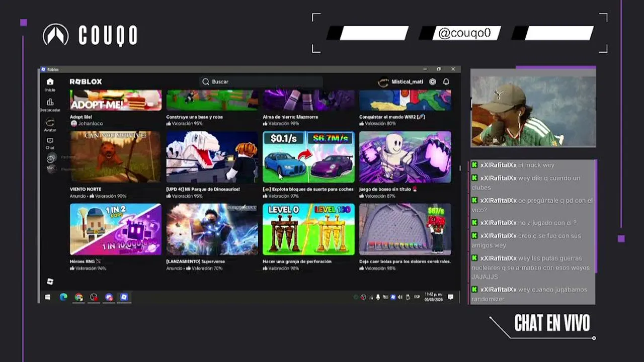Screen dimensions: 644x362
Task: Click the 'VIENTO NORTE' game title text
Action: 86,189
